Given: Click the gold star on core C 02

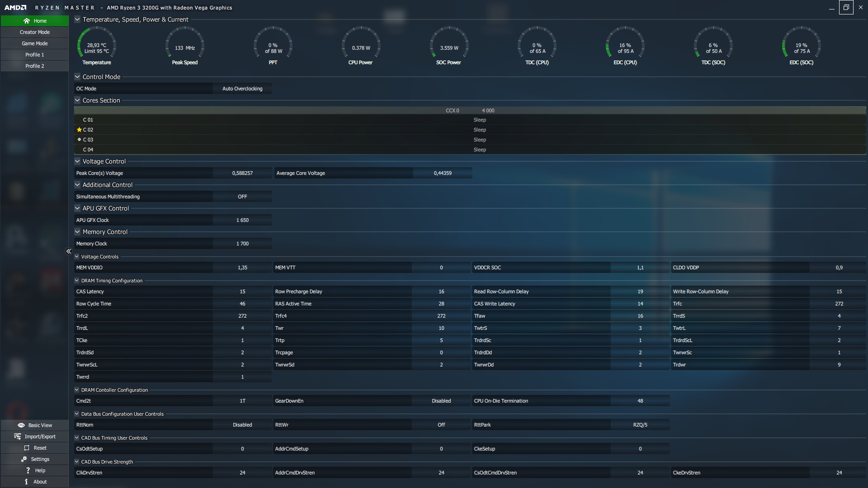Looking at the screenshot, I should point(79,130).
